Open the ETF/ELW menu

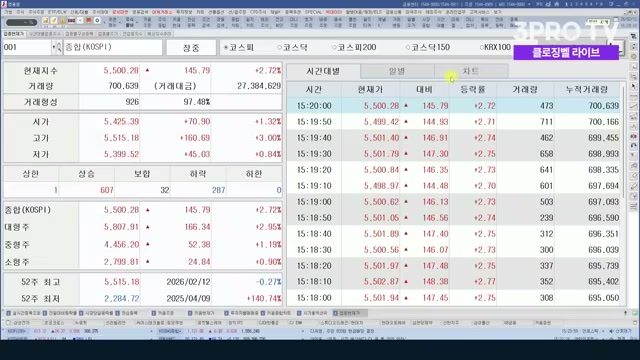click(57, 12)
